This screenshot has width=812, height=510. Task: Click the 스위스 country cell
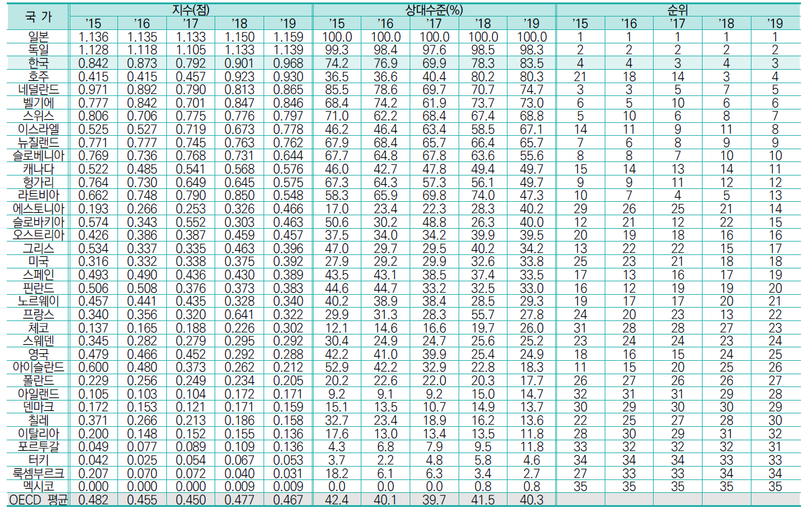tap(37, 116)
